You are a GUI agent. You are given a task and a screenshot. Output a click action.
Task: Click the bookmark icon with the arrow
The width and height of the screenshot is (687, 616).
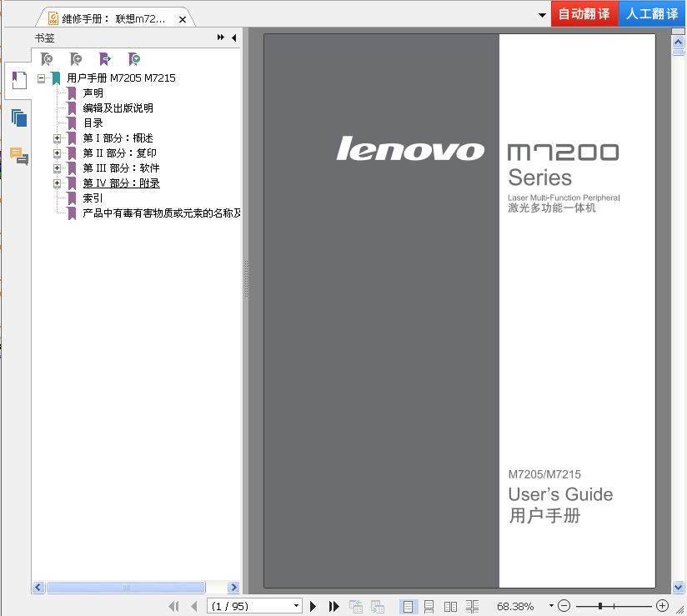pos(105,58)
